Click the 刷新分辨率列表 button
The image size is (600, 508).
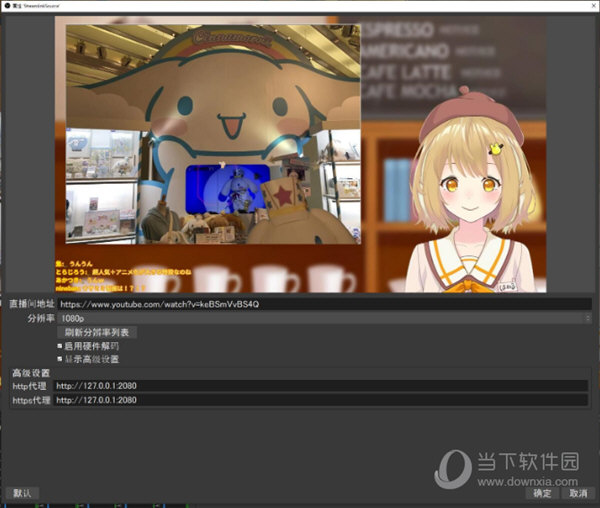pyautogui.click(x=97, y=332)
